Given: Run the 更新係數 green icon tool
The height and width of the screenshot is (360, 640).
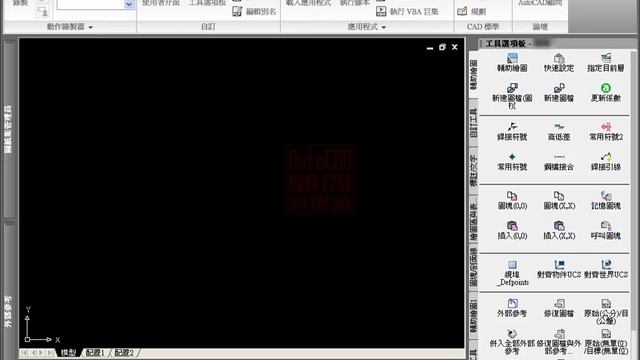Looking at the screenshot, I should click(606, 93).
